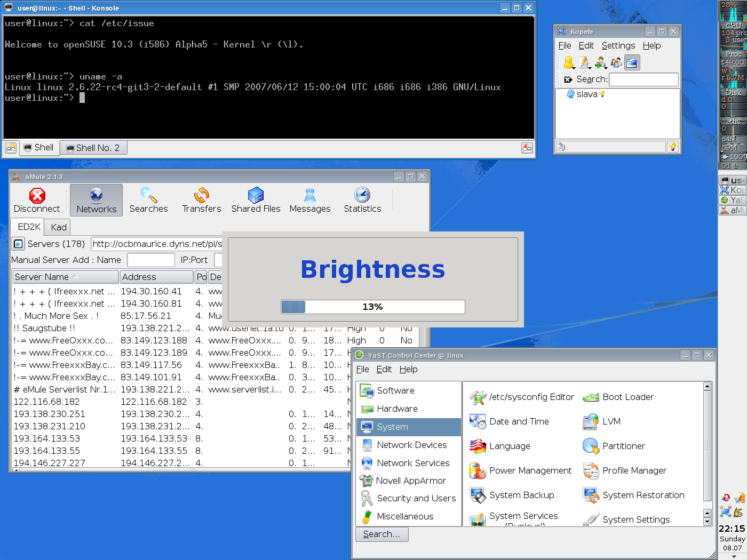This screenshot has height=560, width=747.
Task: Sort servers by the Address column header
Action: pyautogui.click(x=156, y=277)
